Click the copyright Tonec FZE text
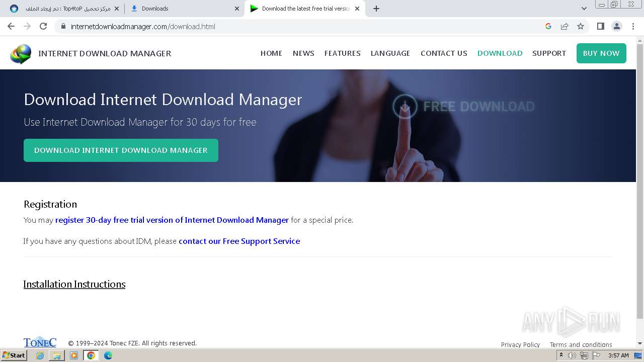 (132, 343)
